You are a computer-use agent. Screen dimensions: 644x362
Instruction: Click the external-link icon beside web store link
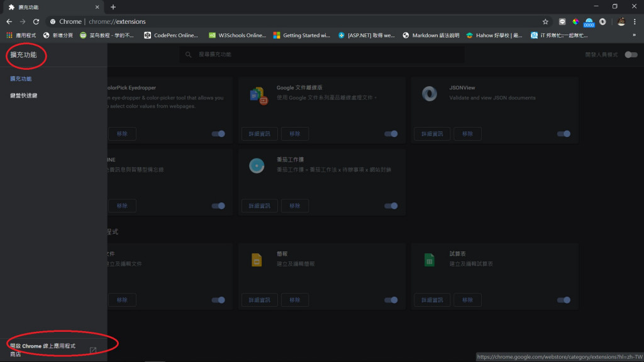pyautogui.click(x=93, y=350)
